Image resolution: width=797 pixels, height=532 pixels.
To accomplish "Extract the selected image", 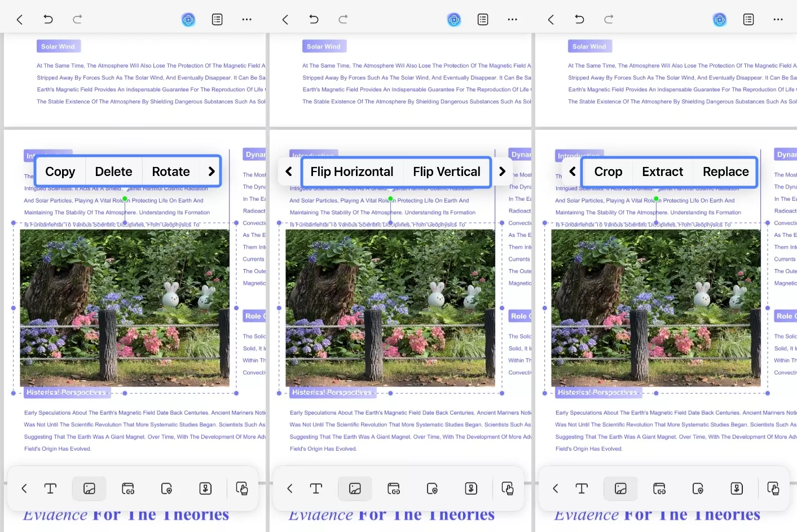I will pos(662,172).
